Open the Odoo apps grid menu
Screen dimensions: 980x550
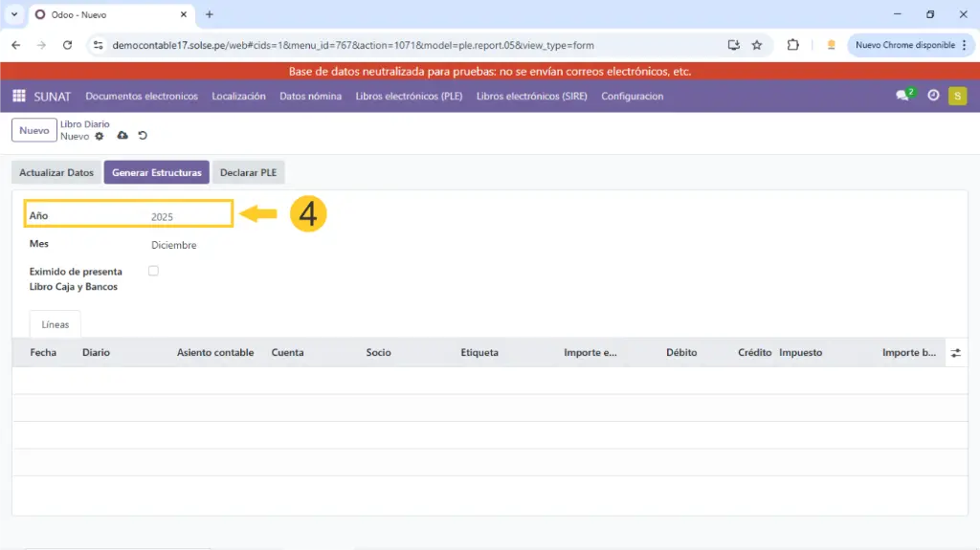18,96
